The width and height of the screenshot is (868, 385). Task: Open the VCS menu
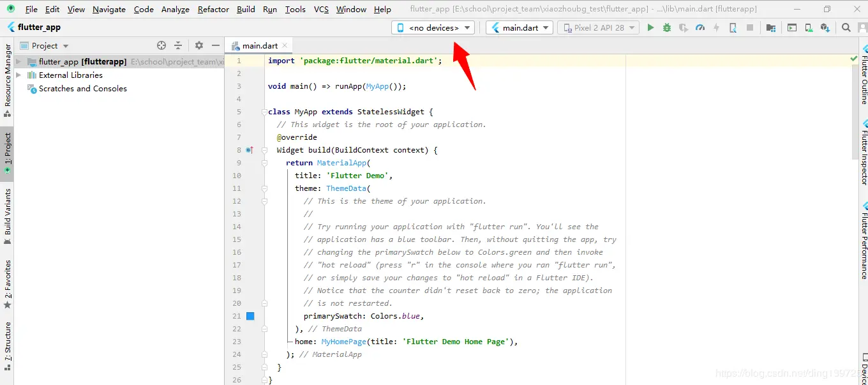(321, 10)
